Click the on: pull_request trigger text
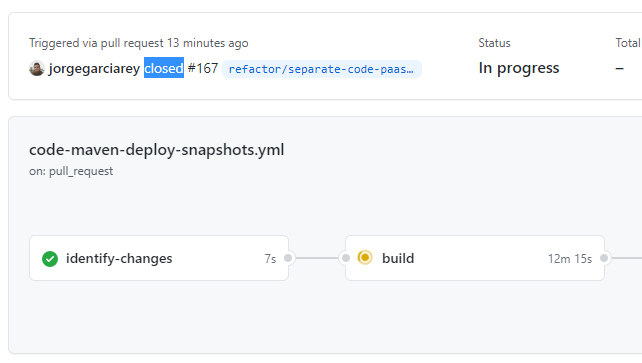 pos(71,171)
